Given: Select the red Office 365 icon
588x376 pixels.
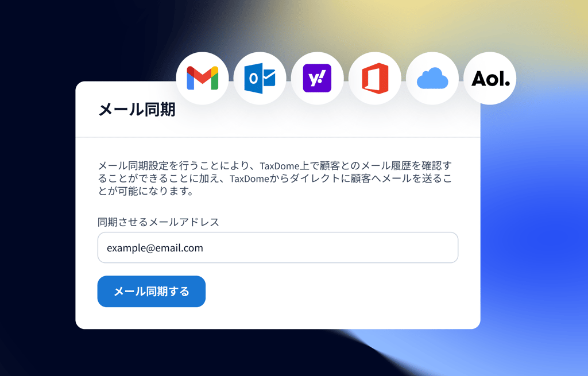Looking at the screenshot, I should (x=374, y=78).
